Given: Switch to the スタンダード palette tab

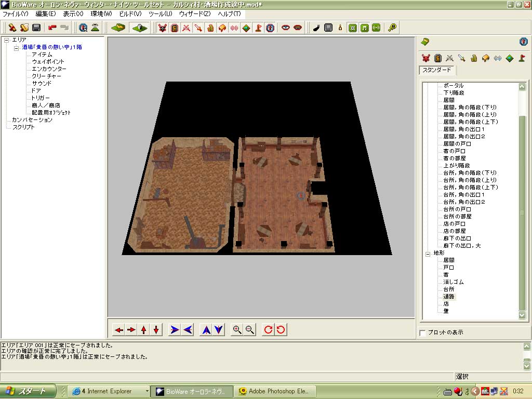Looking at the screenshot, I should click(x=436, y=70).
